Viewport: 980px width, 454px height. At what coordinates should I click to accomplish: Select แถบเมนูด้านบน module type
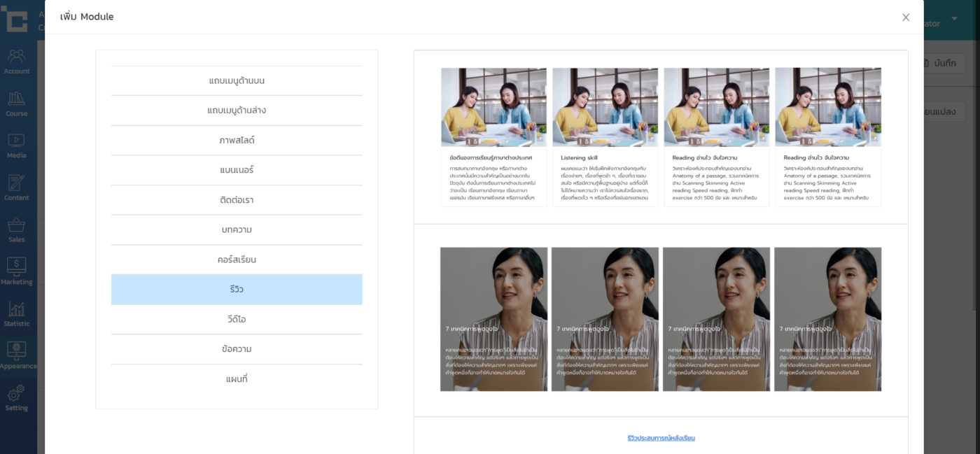pos(237,81)
